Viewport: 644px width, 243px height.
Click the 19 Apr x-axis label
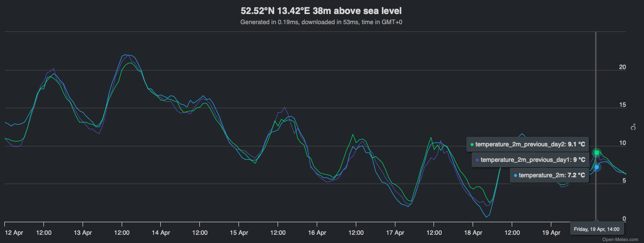[x=551, y=232]
